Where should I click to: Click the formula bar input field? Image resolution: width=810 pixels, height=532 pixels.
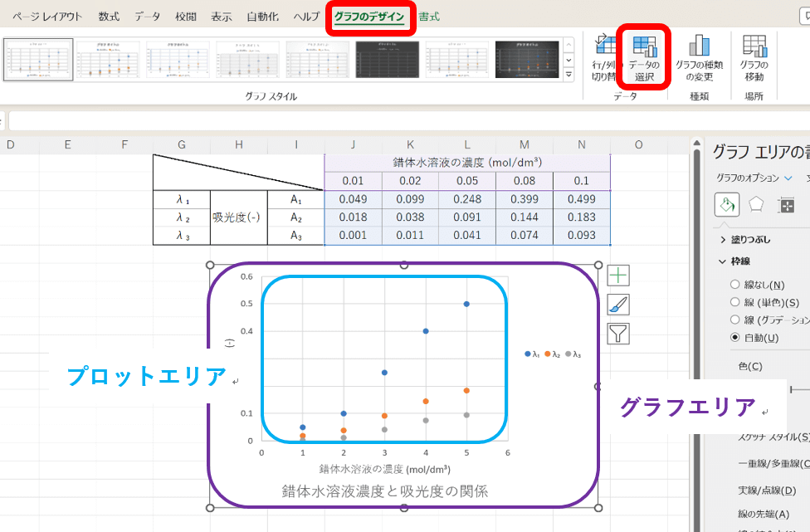408,122
